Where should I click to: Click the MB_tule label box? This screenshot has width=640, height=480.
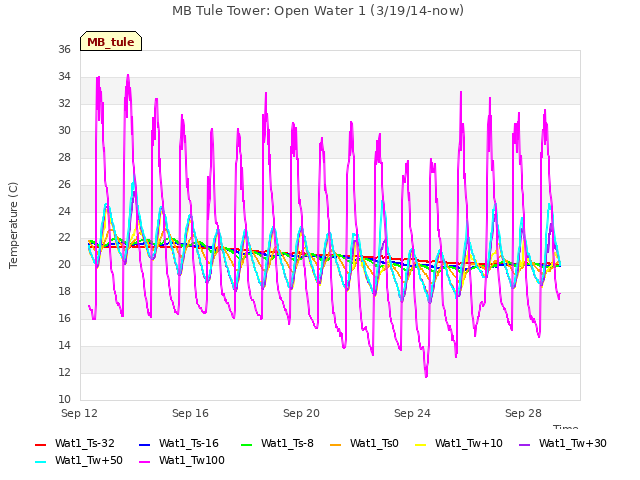click(111, 41)
